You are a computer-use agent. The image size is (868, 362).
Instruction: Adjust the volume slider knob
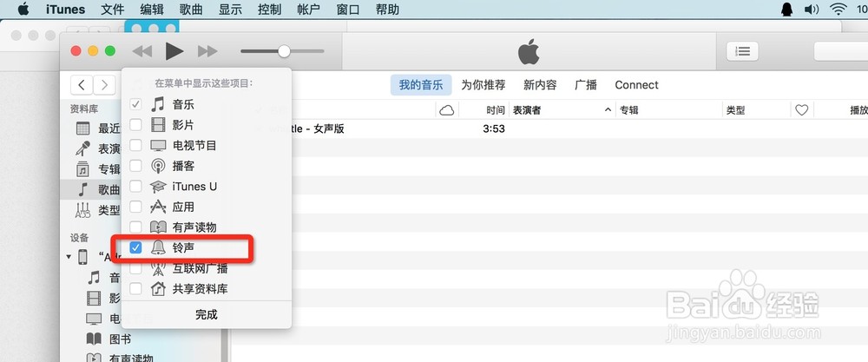click(284, 51)
